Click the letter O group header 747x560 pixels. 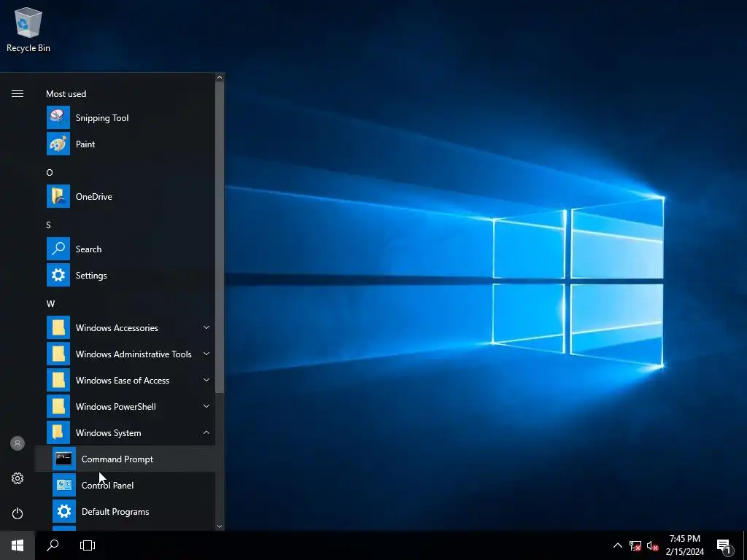49,172
